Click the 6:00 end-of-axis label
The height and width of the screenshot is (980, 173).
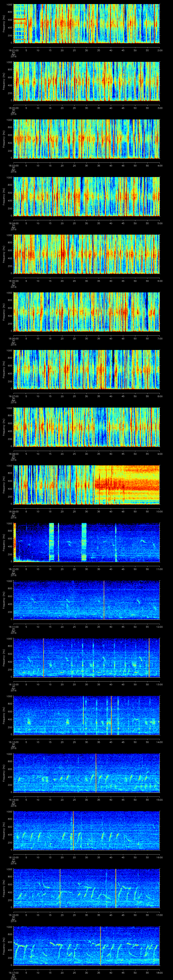coord(160,281)
